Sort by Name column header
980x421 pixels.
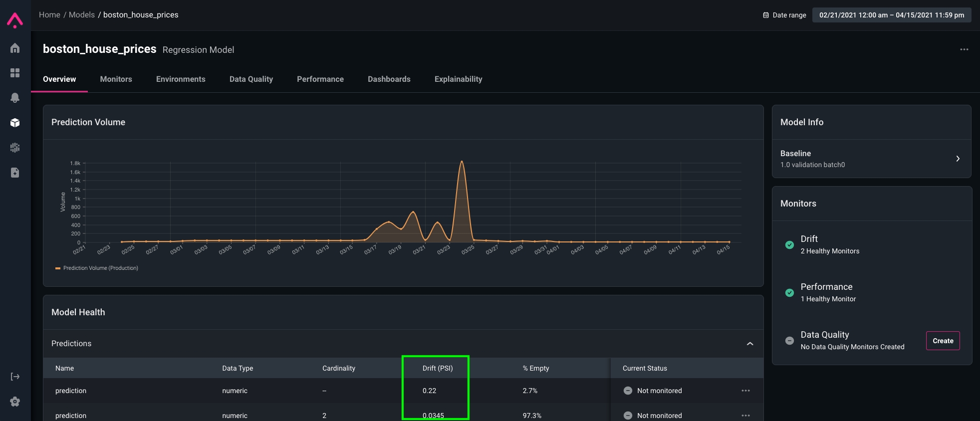pos(64,368)
